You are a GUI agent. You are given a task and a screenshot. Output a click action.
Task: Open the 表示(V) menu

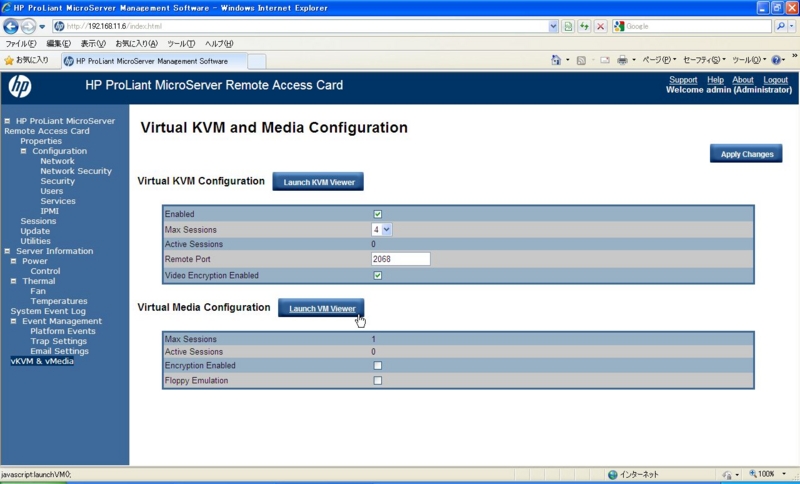tap(93, 44)
